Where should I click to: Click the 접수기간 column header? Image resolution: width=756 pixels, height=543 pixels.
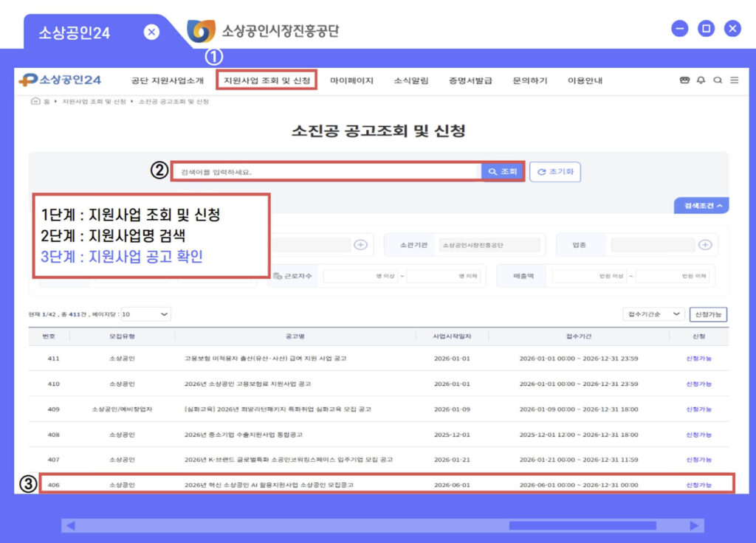[579, 336]
